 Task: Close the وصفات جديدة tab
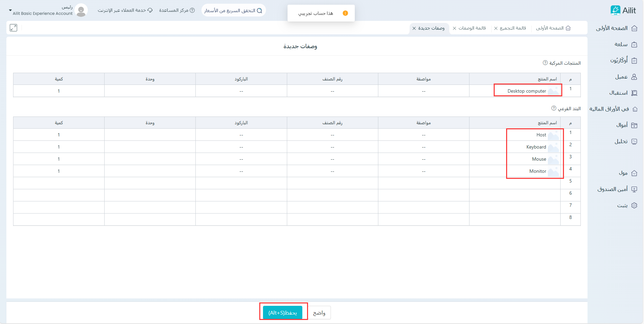(414, 28)
